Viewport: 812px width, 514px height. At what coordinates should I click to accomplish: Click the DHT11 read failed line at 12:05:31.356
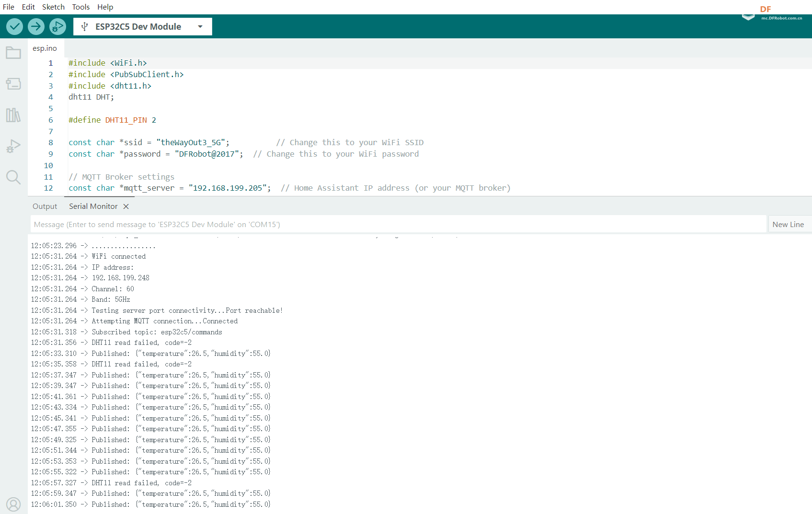click(112, 343)
